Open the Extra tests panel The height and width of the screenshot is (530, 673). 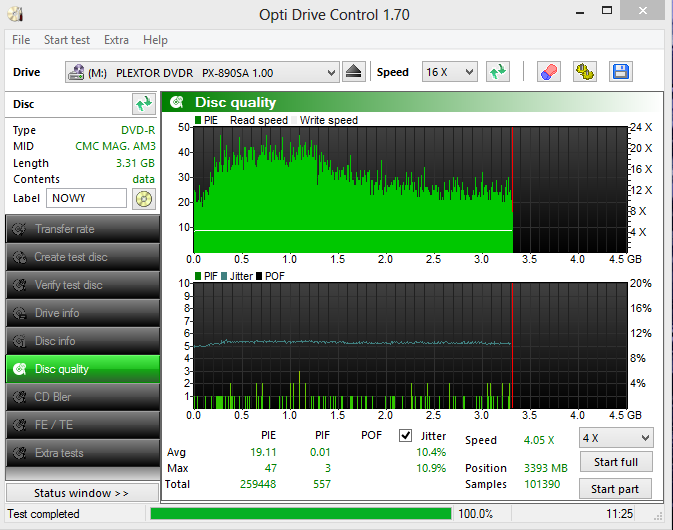point(83,453)
